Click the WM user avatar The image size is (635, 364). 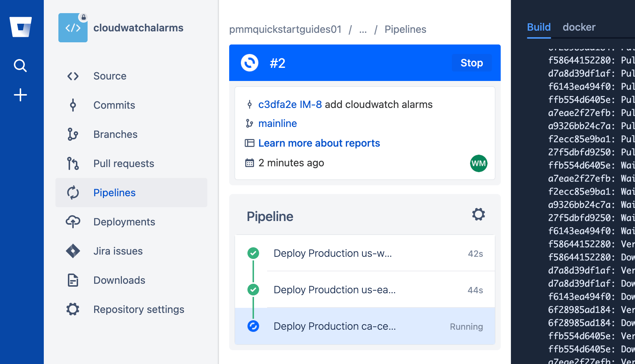478,163
